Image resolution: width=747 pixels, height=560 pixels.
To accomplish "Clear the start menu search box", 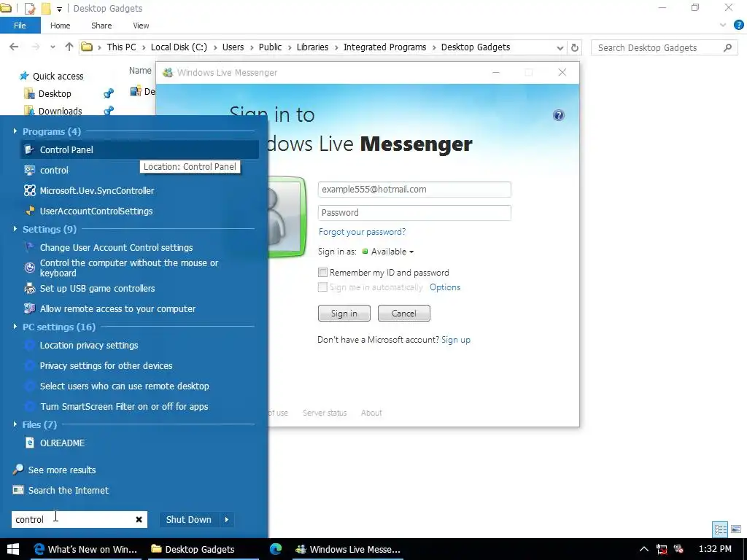I will [139, 519].
